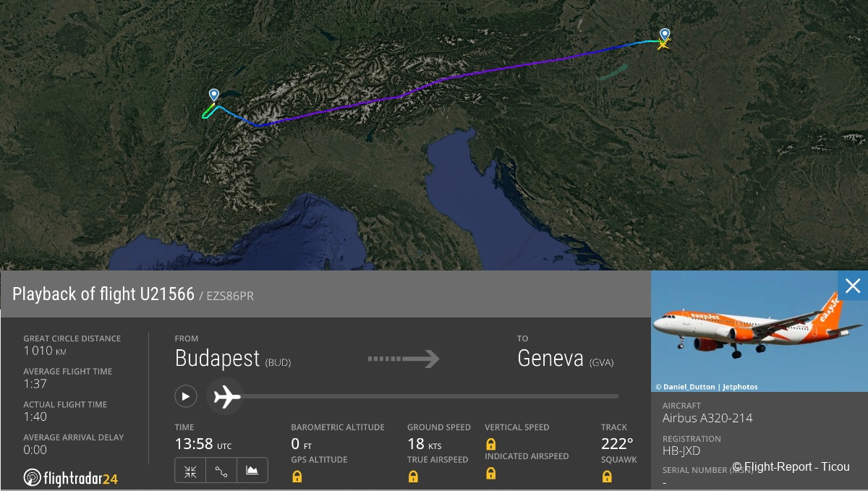Click the GPS altitude lock icon
This screenshot has width=868, height=491.
point(297,476)
